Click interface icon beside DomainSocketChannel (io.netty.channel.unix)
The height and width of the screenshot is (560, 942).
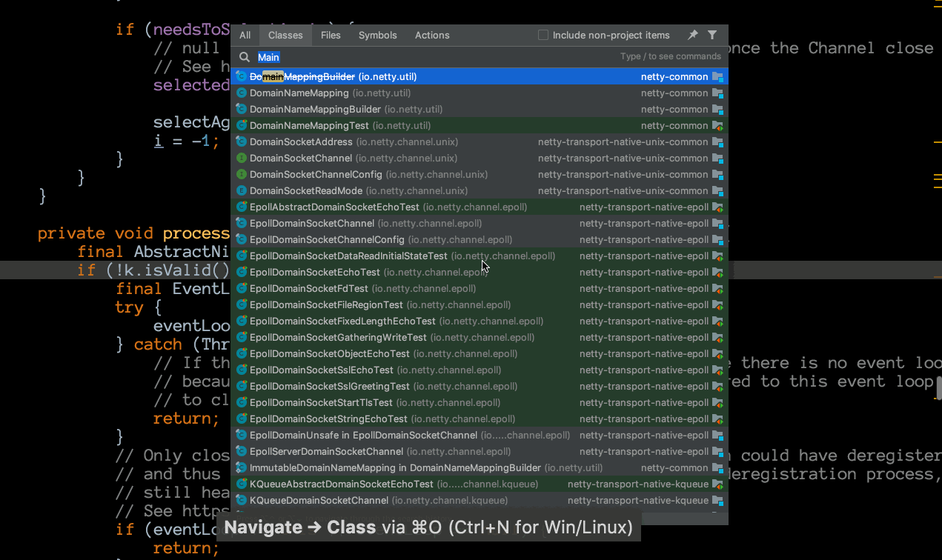[241, 158]
